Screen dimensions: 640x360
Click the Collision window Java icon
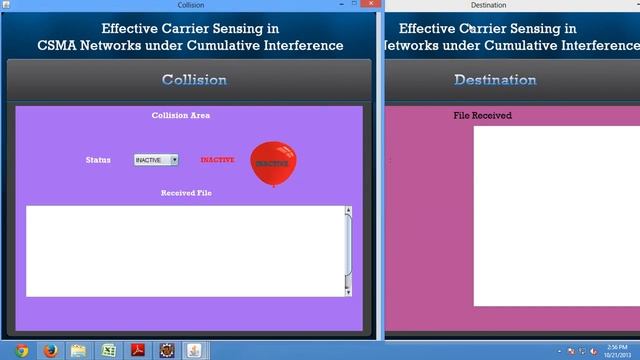pos(6,5)
